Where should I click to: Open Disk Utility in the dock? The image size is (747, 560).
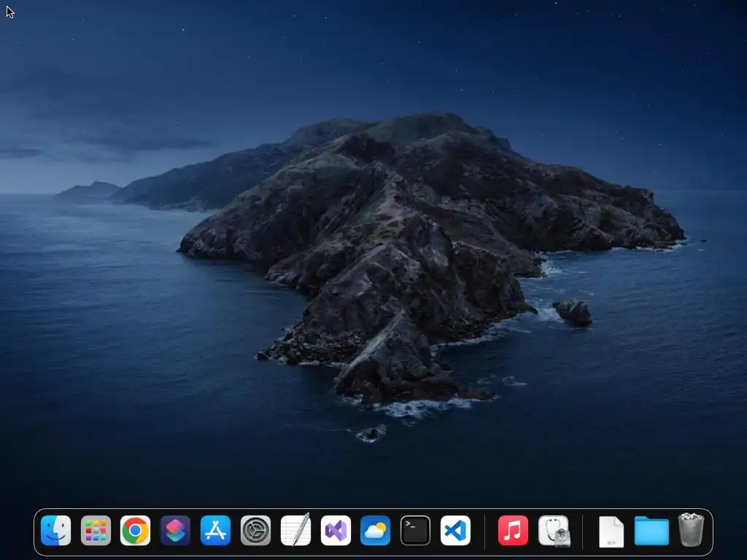(x=554, y=531)
